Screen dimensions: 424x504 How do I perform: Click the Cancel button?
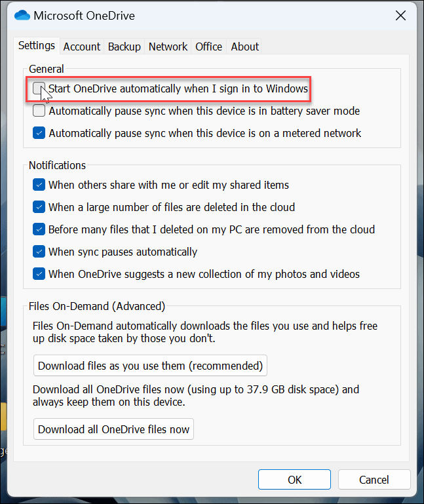374,480
